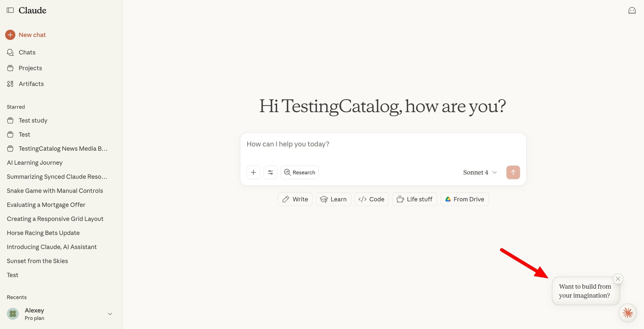
Task: Click the Claude logo text
Action: 33,10
